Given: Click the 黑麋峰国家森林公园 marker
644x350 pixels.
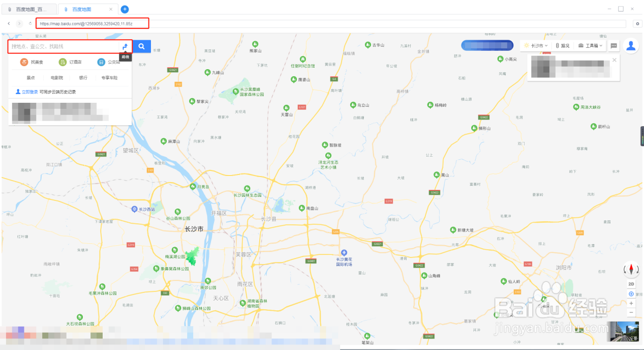Looking at the screenshot, I should coord(235,91).
